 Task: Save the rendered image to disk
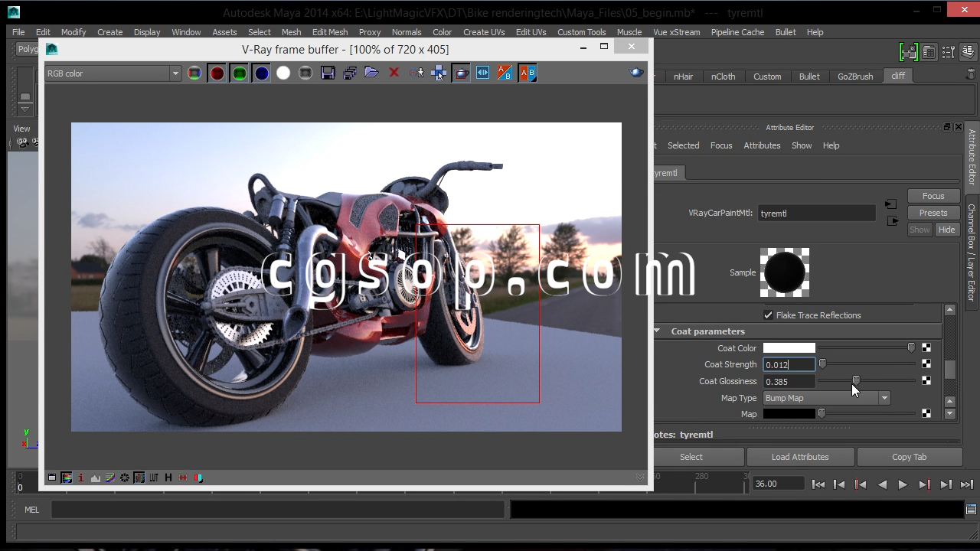(x=328, y=73)
